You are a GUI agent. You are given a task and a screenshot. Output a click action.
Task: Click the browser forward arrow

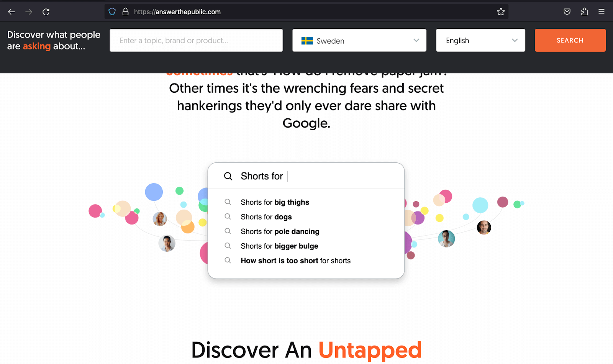point(29,12)
